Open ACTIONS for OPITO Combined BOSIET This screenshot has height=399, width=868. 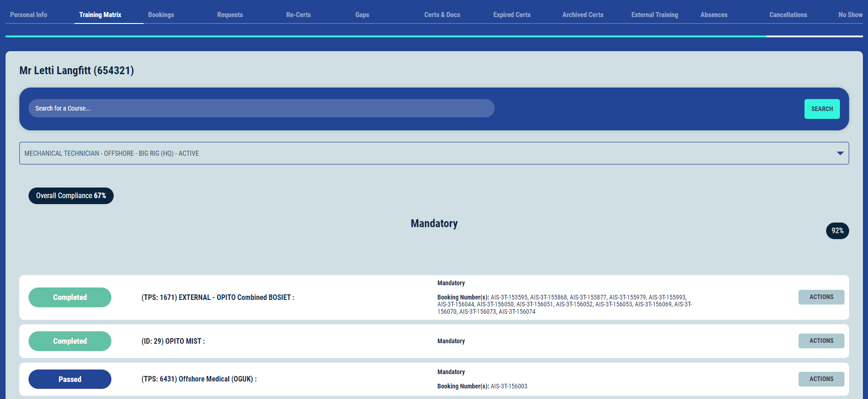click(821, 297)
